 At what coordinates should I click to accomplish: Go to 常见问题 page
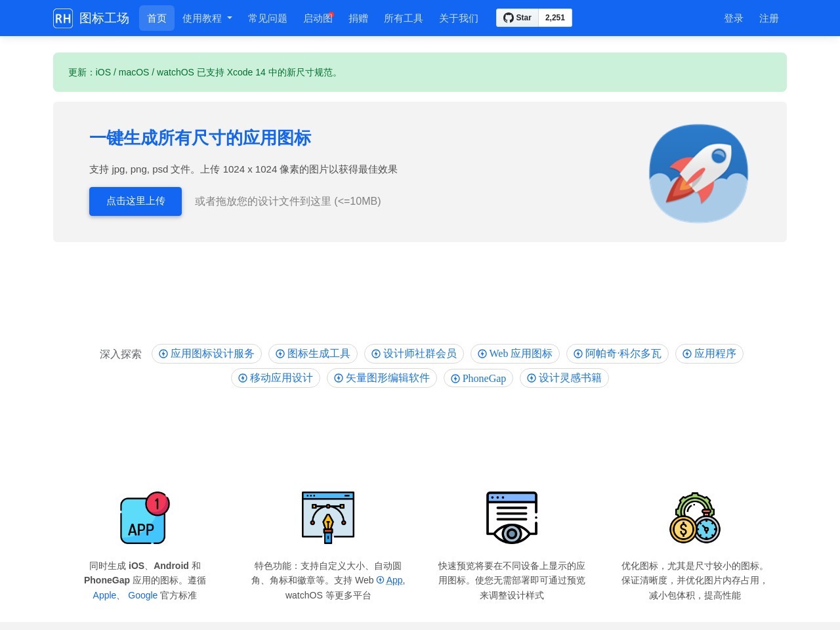pyautogui.click(x=267, y=18)
